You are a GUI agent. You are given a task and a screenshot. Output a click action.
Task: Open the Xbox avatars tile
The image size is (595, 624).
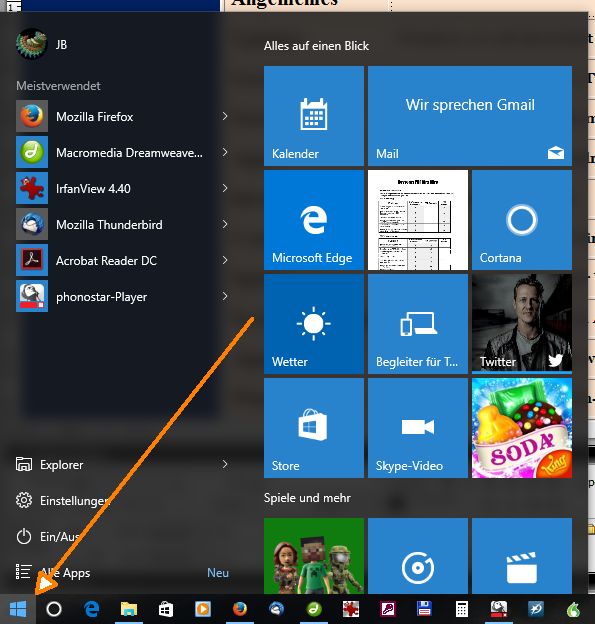[x=314, y=556]
